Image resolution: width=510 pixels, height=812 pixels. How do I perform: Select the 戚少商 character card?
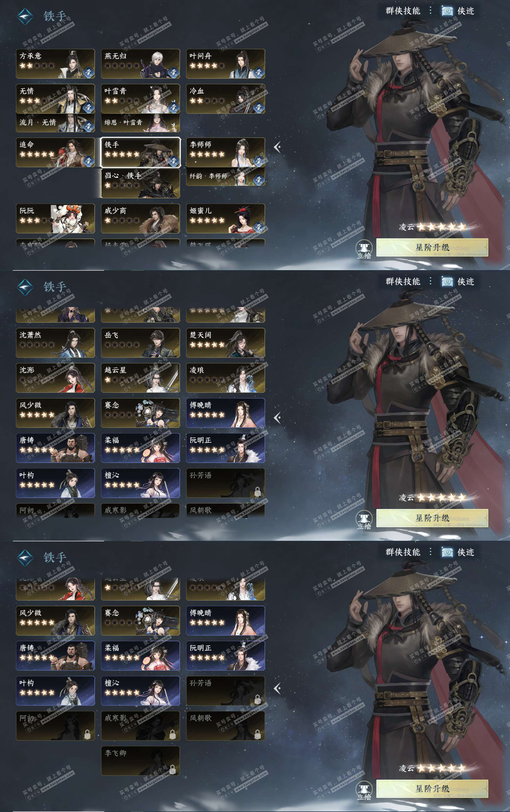point(141,219)
